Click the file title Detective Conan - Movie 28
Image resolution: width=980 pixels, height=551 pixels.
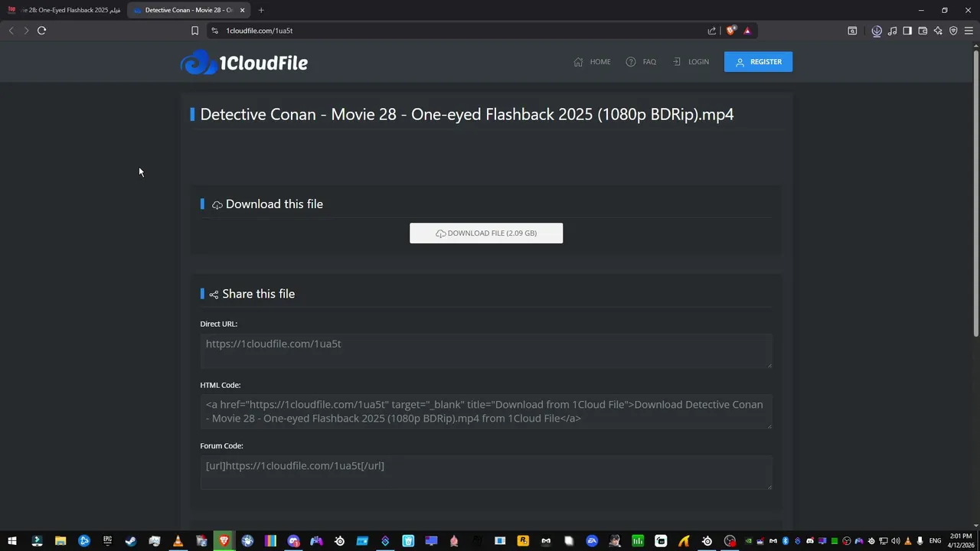(x=467, y=115)
